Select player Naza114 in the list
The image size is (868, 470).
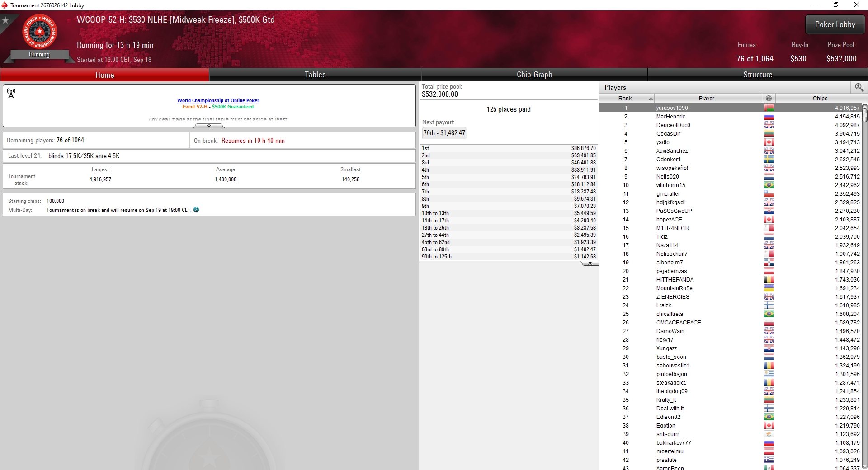pos(730,245)
